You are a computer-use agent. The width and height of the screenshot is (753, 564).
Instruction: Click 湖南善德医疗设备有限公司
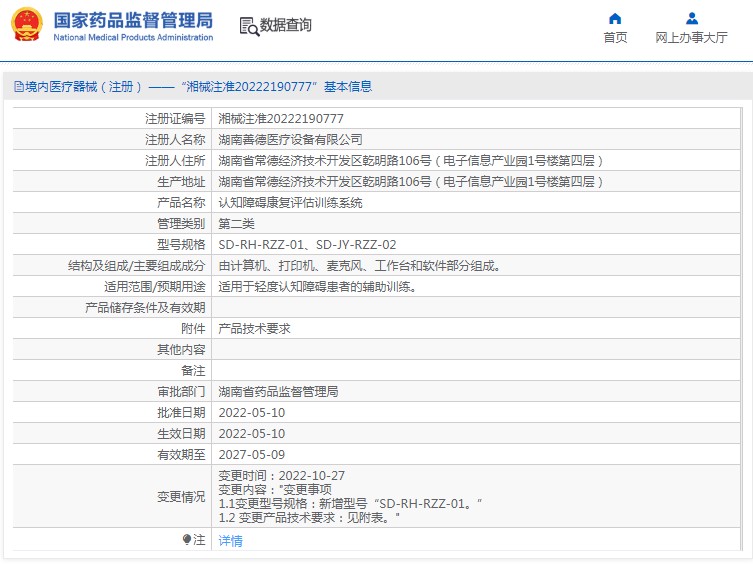(x=291, y=139)
